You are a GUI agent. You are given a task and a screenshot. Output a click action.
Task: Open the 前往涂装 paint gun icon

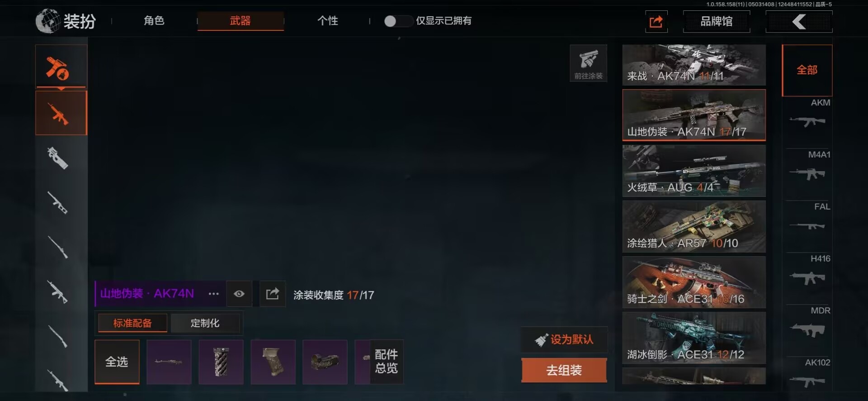pyautogui.click(x=588, y=63)
